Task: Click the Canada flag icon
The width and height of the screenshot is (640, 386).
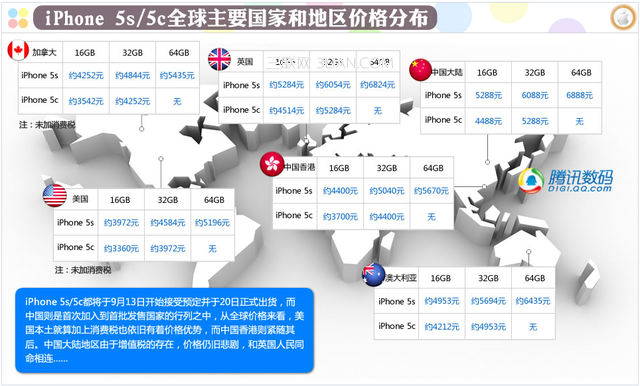Action: point(18,51)
